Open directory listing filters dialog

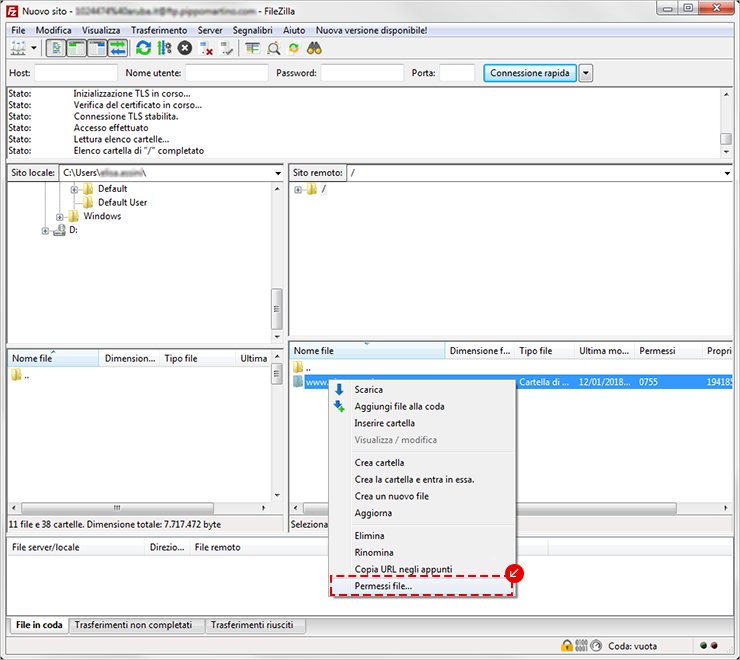pyautogui.click(x=252, y=48)
